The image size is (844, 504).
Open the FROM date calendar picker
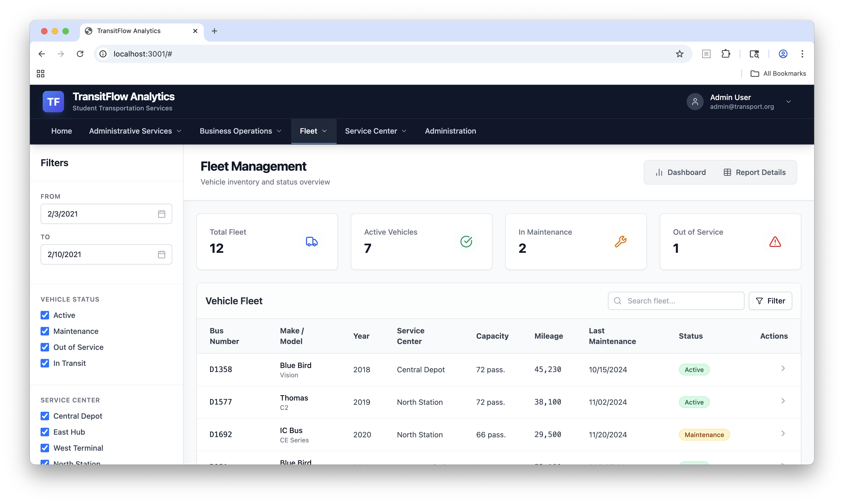162,214
